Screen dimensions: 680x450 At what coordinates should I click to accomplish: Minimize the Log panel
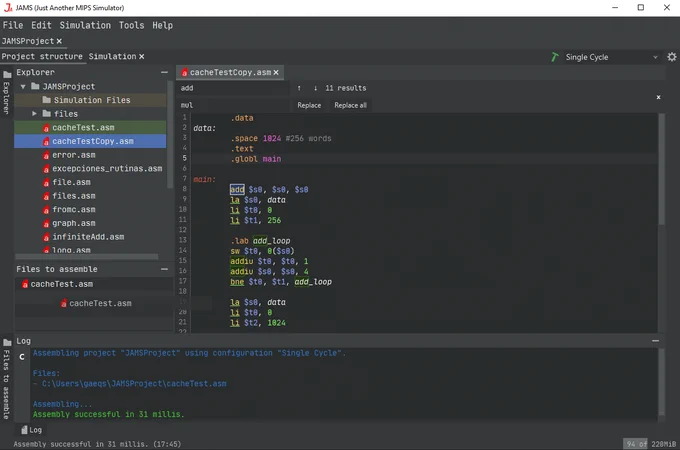(x=655, y=341)
